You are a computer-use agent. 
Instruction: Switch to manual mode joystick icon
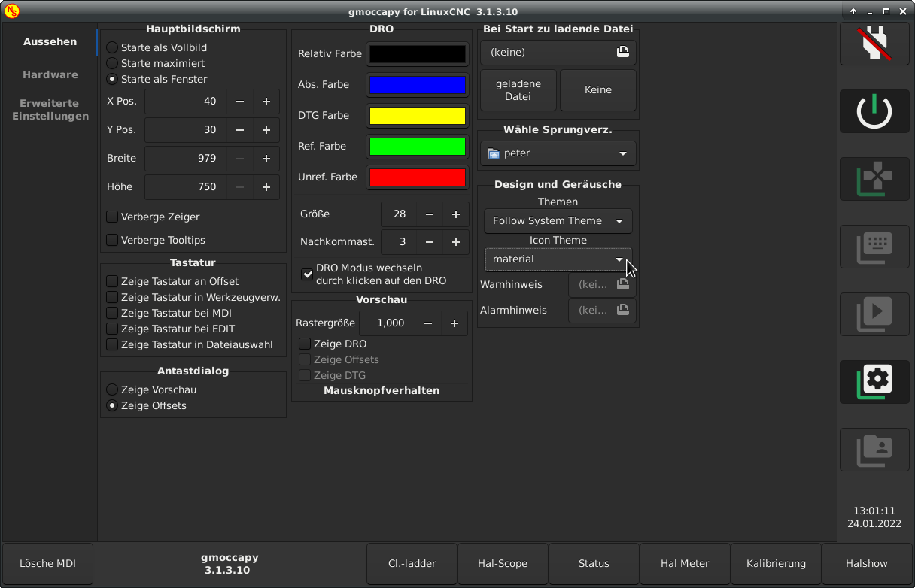click(874, 179)
